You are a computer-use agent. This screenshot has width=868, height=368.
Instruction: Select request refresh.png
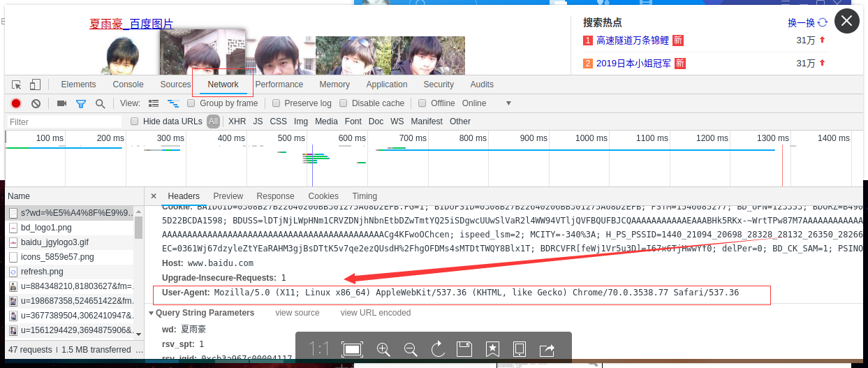click(71, 272)
